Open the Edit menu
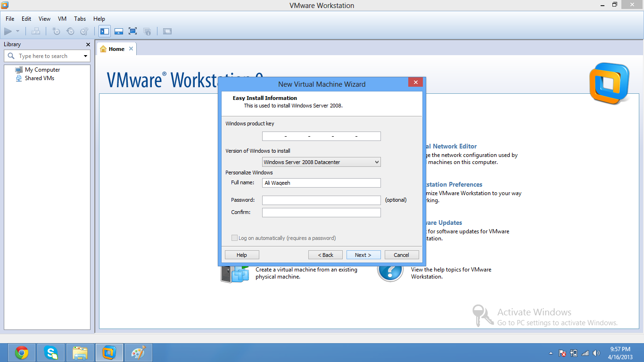This screenshot has height=362, width=644. click(26, 19)
